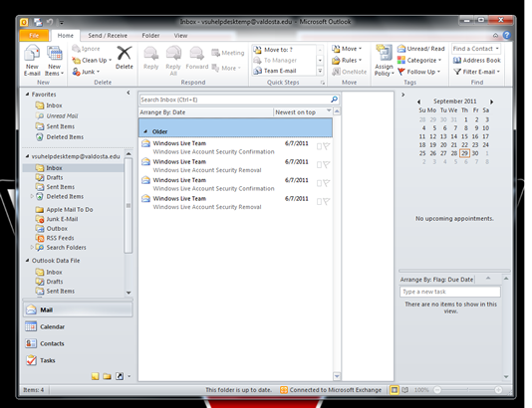Image resolution: width=532 pixels, height=408 pixels.
Task: Open Unread Mail in Favorites
Action: (x=62, y=115)
